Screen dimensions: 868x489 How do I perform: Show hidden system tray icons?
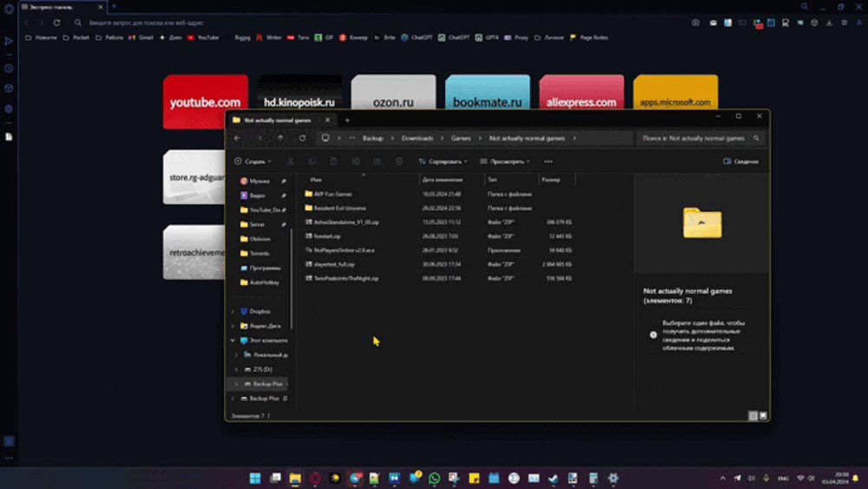pyautogui.click(x=722, y=478)
